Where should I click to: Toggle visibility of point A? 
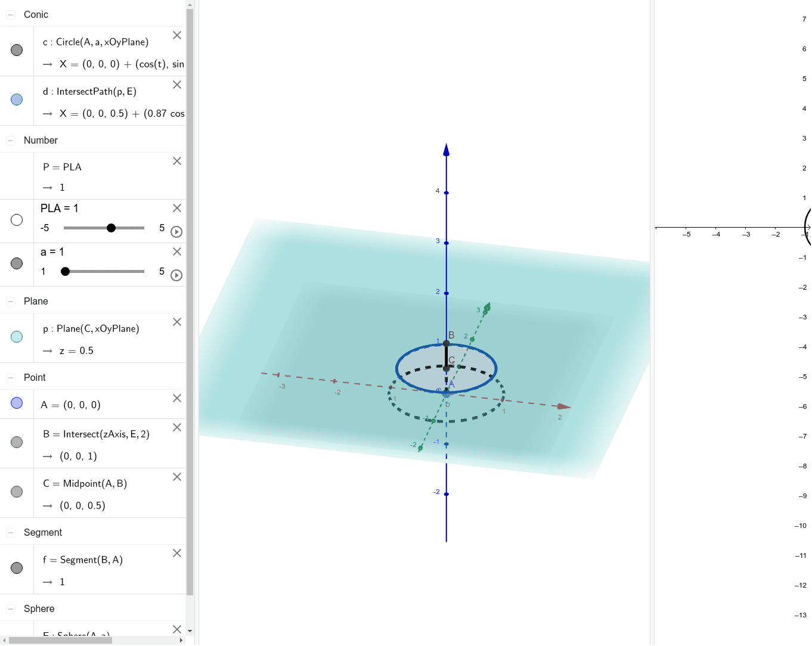pos(17,403)
